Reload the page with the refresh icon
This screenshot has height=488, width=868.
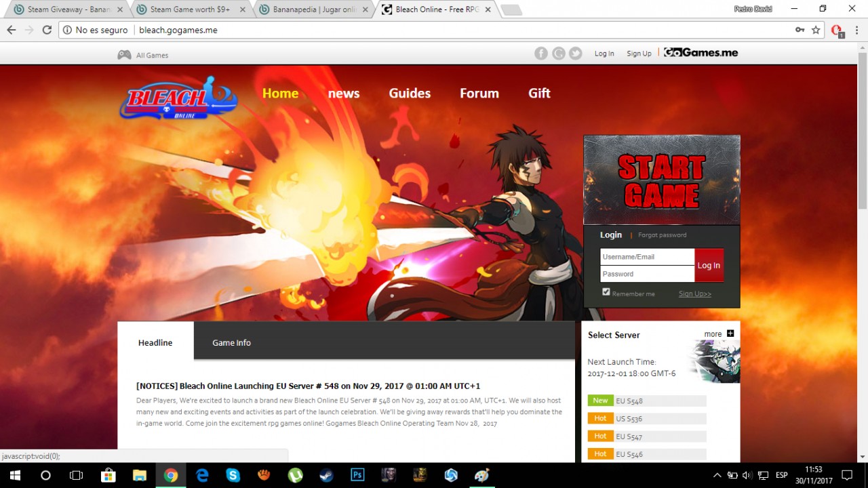pyautogui.click(x=47, y=30)
